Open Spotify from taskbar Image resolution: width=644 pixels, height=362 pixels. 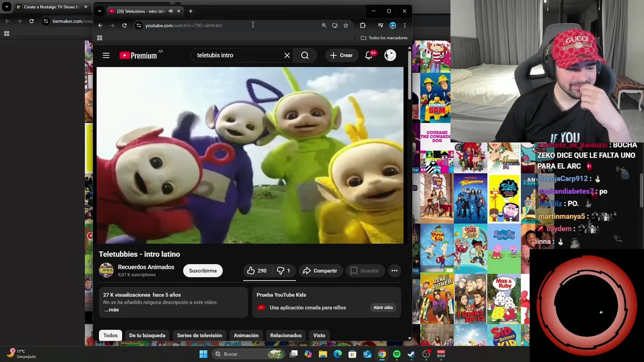(x=396, y=354)
